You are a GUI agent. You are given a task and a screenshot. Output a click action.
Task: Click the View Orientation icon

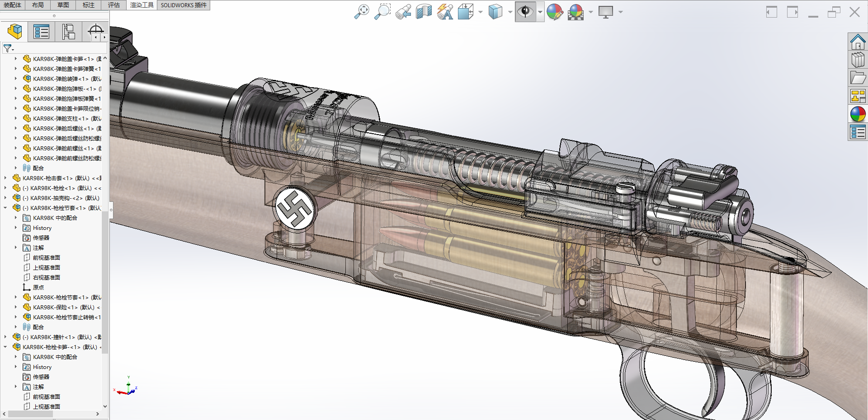pos(466,12)
